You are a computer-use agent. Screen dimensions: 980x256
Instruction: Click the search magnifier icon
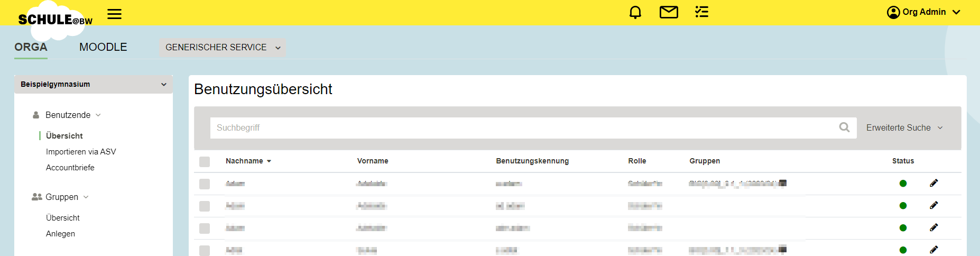coord(844,127)
